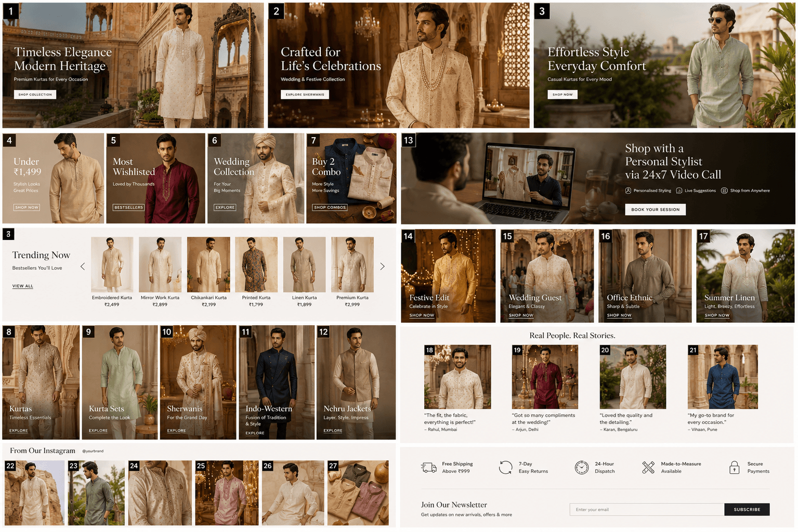Open the Trending Now View All link
This screenshot has height=532, width=798.
23,286
